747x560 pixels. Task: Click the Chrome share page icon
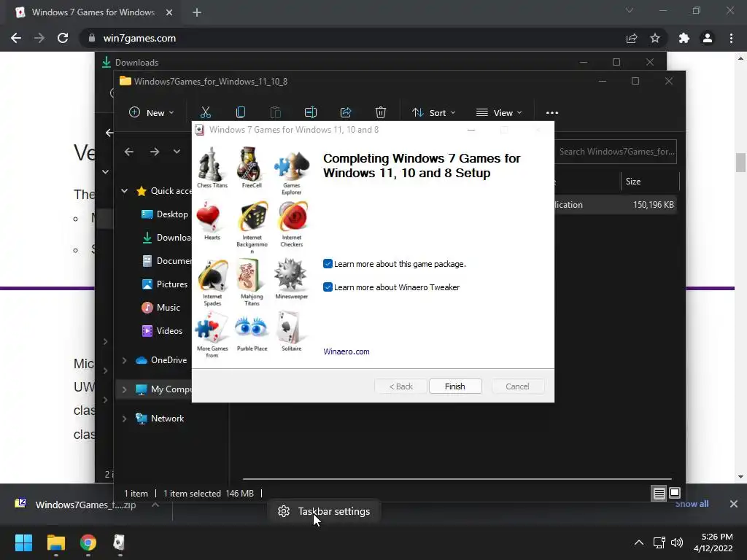(x=632, y=38)
